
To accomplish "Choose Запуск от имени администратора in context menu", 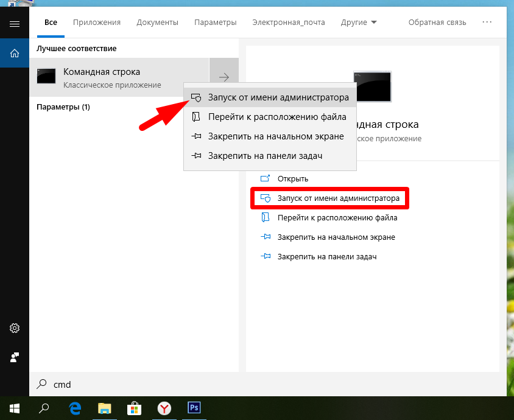I will tap(270, 97).
